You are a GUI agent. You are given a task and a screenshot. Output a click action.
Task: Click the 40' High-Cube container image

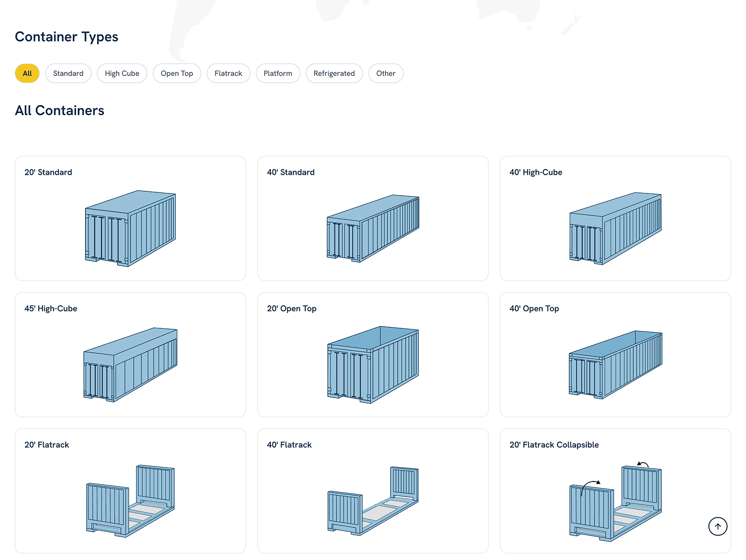coord(615,228)
